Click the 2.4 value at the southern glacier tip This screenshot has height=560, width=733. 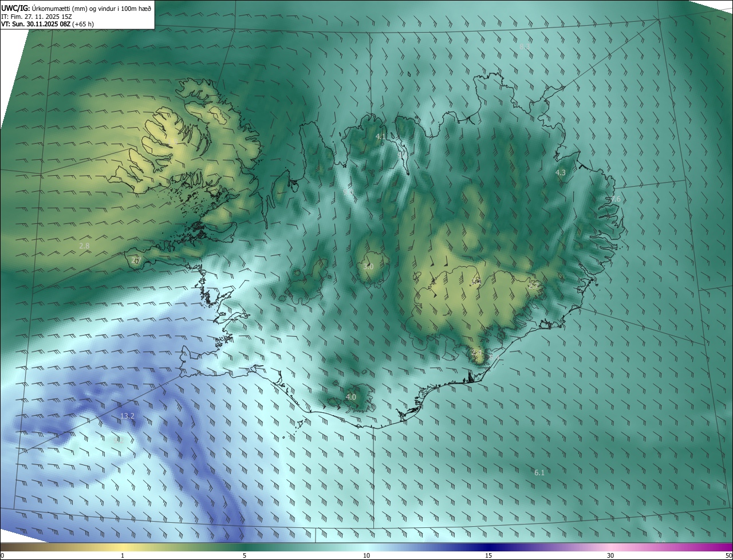tap(476, 353)
